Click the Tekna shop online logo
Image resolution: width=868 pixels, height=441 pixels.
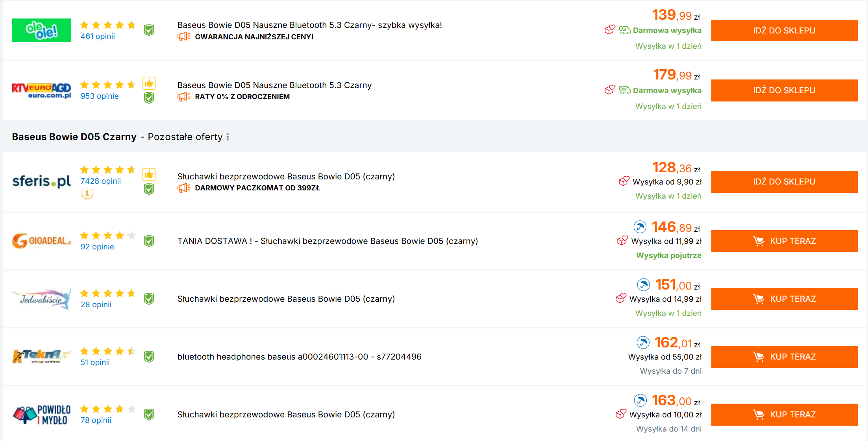[42, 356]
